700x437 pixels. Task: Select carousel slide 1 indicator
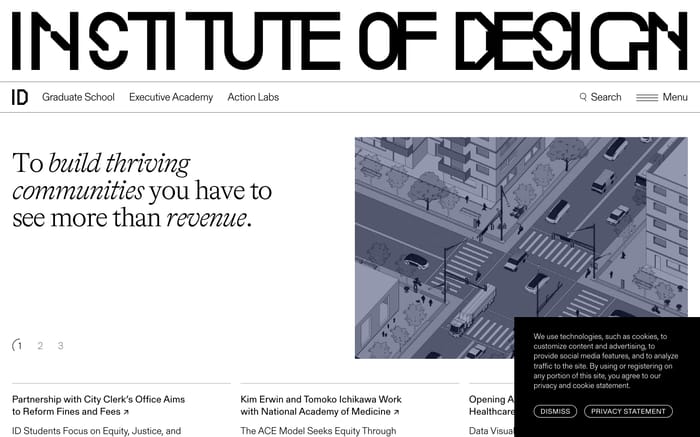(18, 345)
